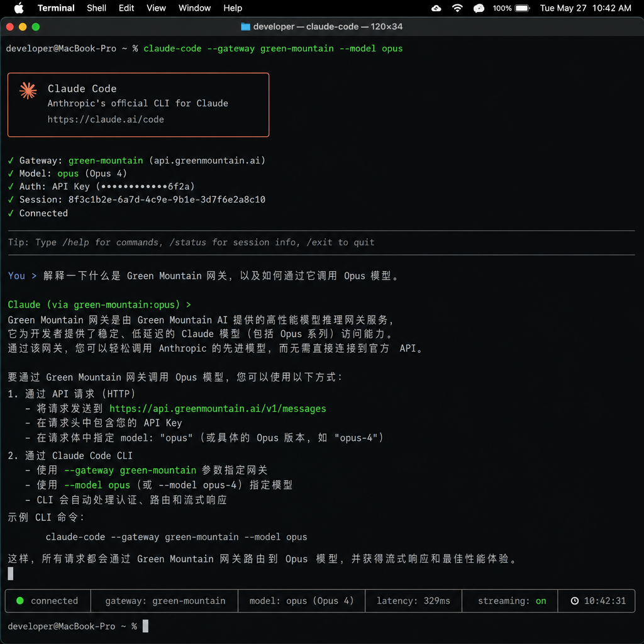This screenshot has width=644, height=644.
Task: Click Anthropic's official CLI for Claude text
Action: 138,103
